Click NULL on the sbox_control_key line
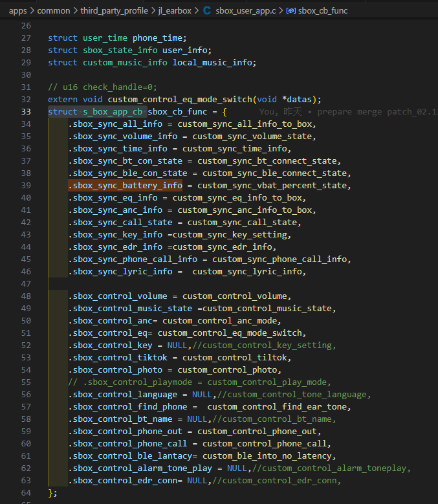438x504 pixels. [x=177, y=345]
